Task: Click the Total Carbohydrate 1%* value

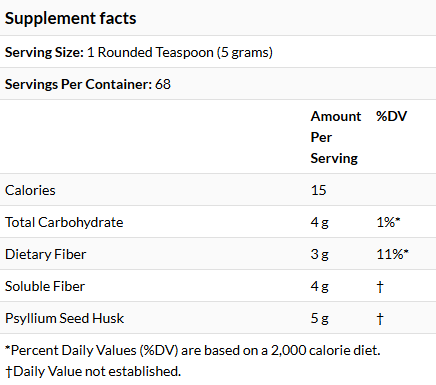Action: (388, 222)
